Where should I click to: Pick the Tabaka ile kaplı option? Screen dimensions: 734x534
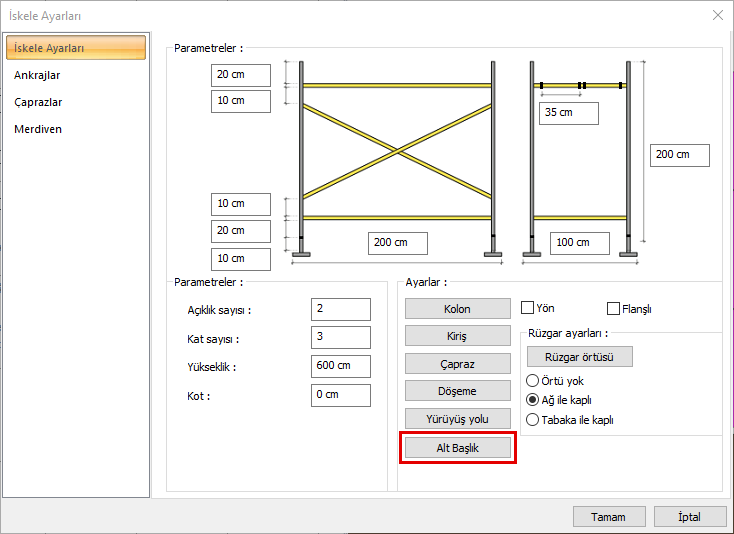533,420
